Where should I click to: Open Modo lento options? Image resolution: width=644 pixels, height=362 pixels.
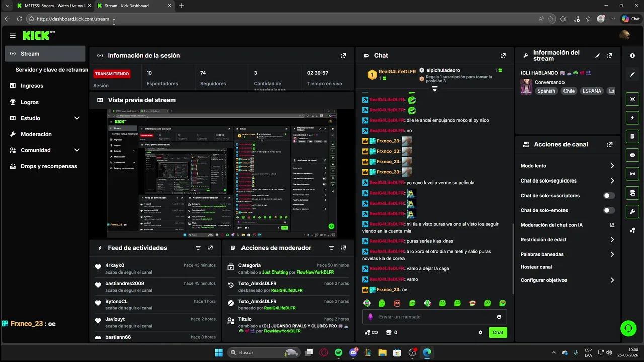click(568, 166)
